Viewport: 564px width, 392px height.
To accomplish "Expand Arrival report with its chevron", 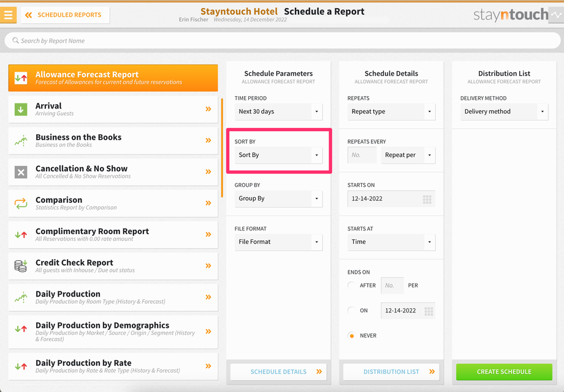I will (208, 109).
